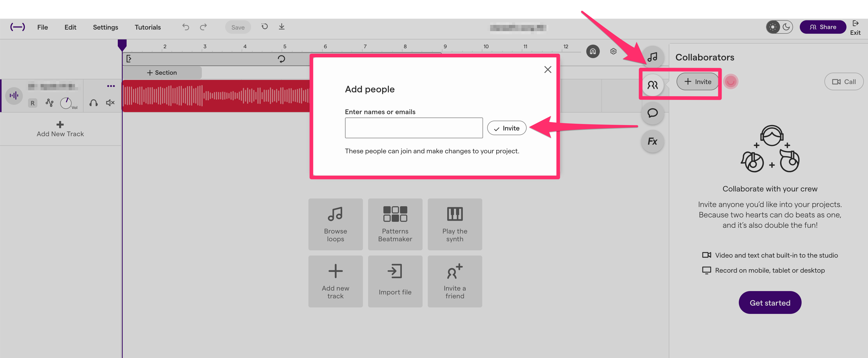Click the Invite a friend tile
This screenshot has width=868, height=358.
click(x=455, y=281)
